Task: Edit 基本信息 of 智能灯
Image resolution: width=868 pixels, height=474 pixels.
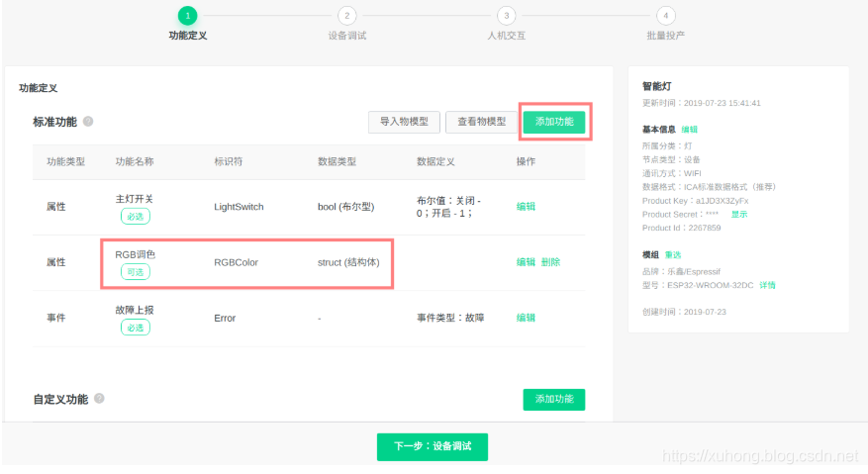Action: [x=689, y=130]
